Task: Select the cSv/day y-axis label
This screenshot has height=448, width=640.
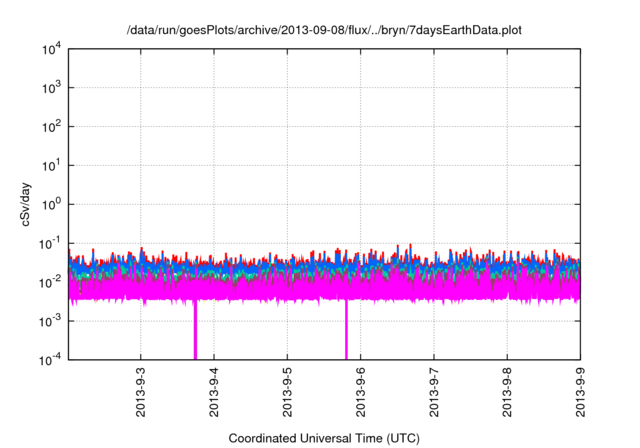Action: click(x=25, y=204)
